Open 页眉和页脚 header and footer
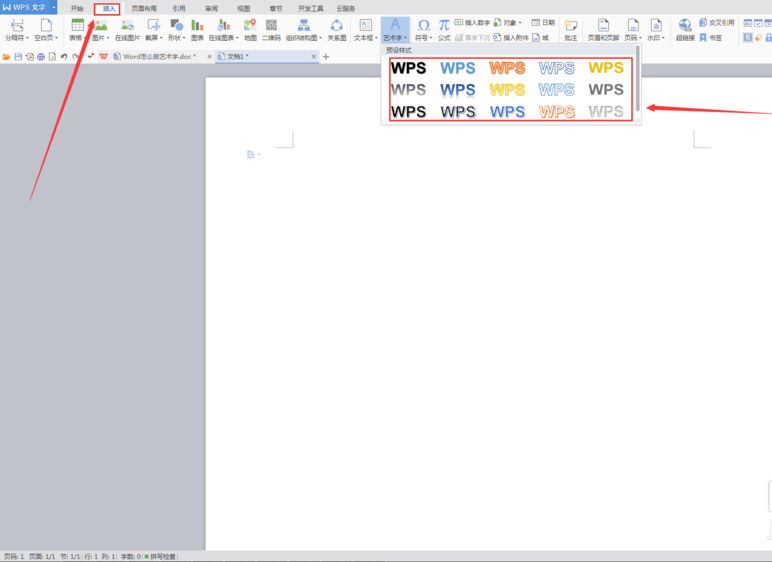 coord(603,30)
